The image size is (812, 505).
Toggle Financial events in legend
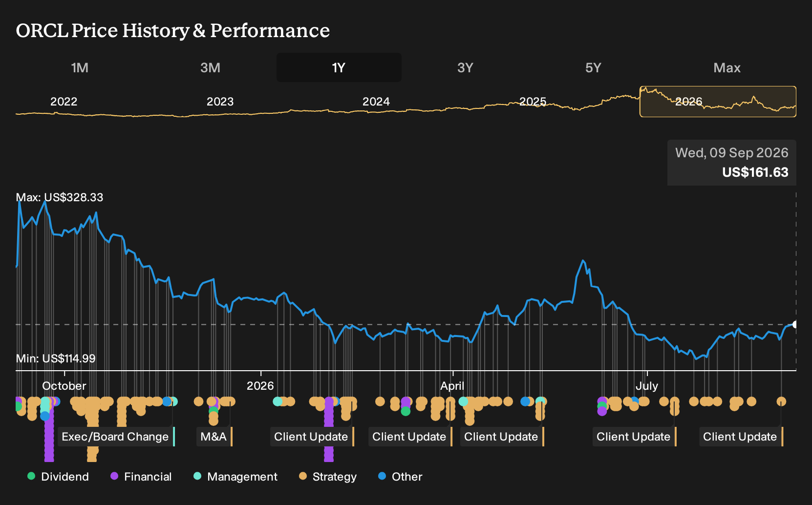[x=141, y=477]
